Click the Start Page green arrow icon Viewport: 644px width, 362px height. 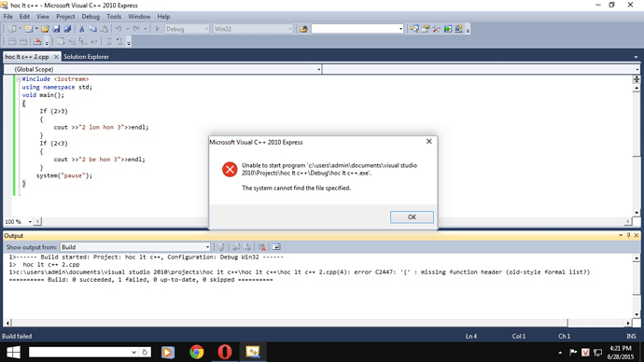click(x=448, y=29)
